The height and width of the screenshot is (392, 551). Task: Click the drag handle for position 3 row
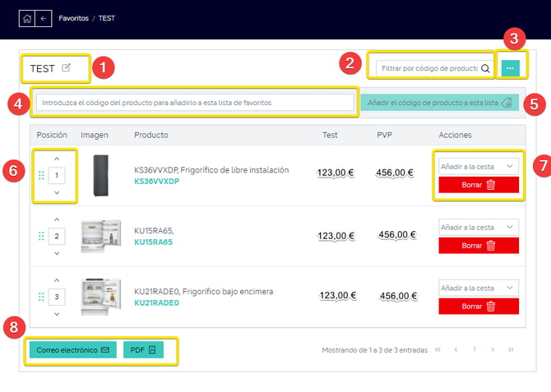41,297
